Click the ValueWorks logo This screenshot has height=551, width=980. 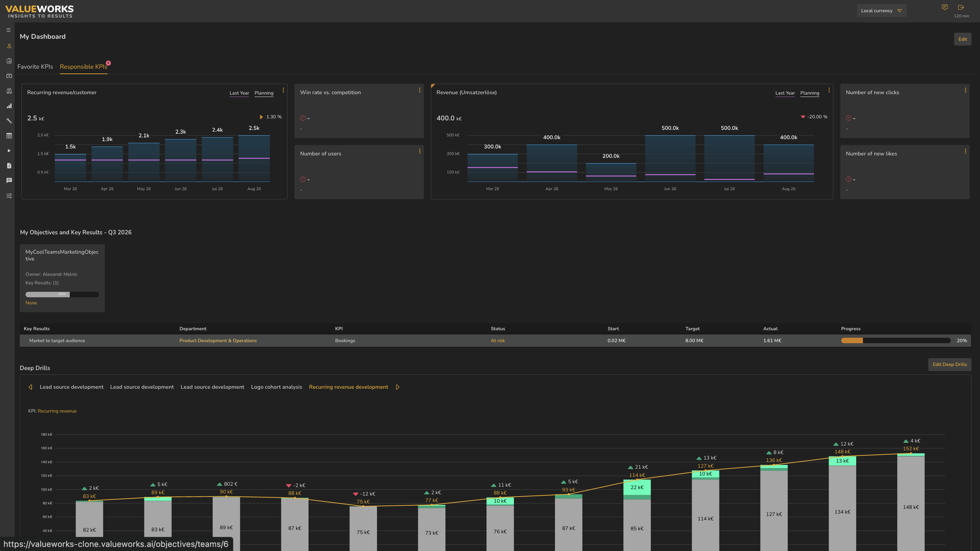pyautogui.click(x=39, y=12)
